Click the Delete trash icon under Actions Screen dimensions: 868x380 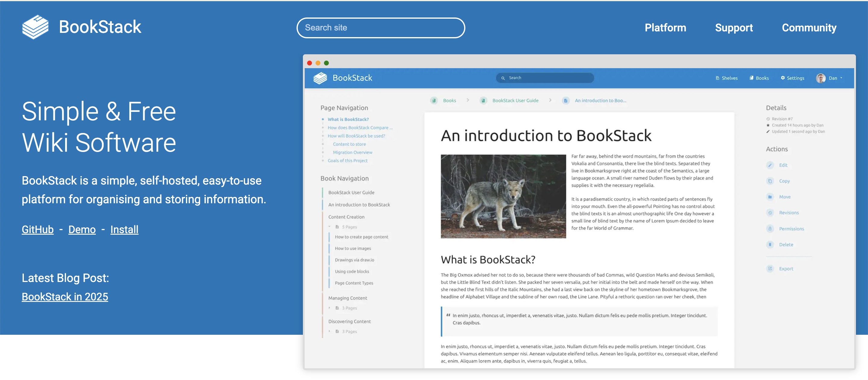(770, 245)
